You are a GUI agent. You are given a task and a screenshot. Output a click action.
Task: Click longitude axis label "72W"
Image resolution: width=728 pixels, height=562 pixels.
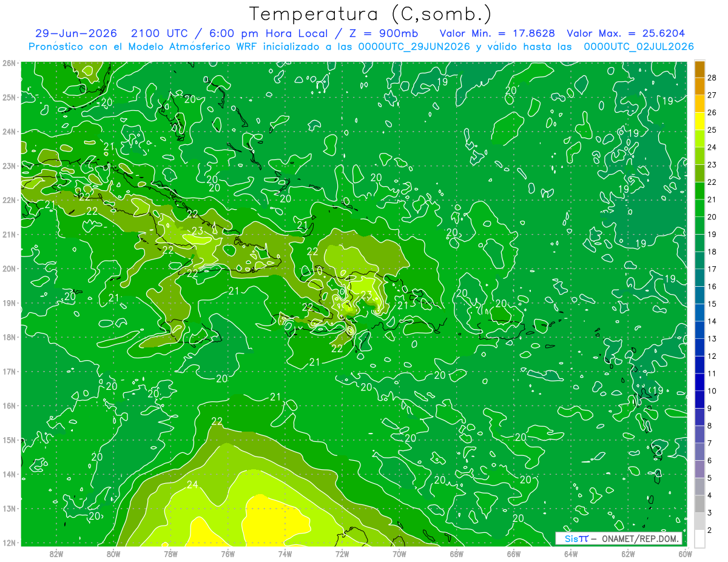[x=342, y=554]
